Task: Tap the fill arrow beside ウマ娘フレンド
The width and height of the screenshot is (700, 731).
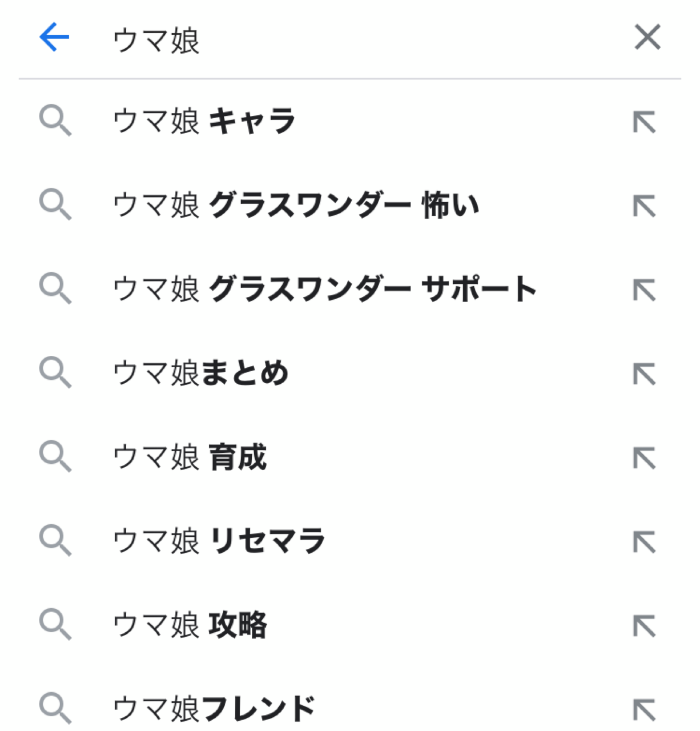Action: point(645,710)
